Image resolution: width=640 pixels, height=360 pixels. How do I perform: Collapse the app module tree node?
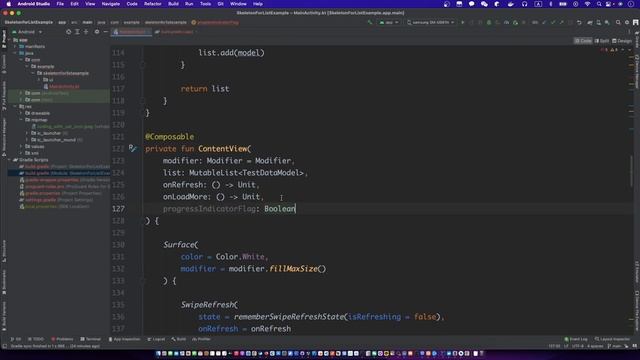pos(9,40)
